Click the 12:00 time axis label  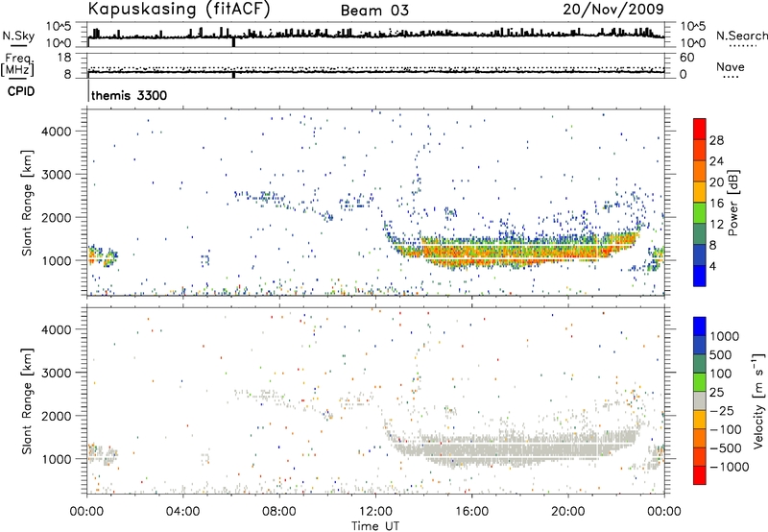[375, 512]
